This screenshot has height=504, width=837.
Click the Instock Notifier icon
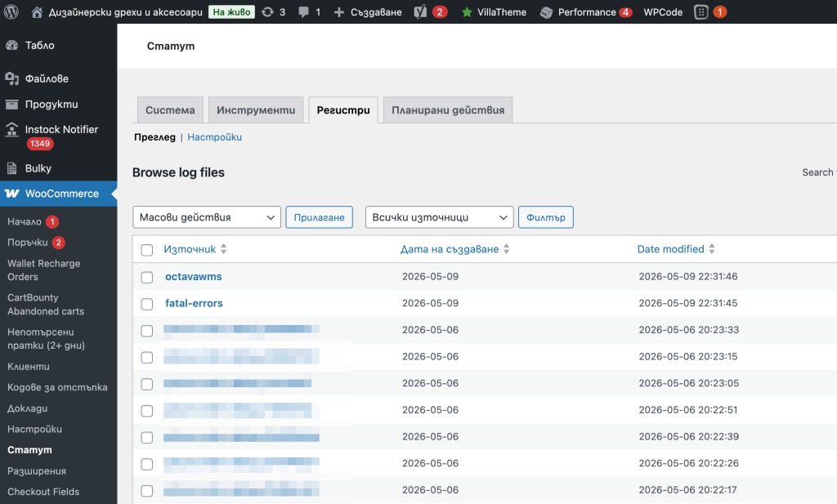pos(11,129)
